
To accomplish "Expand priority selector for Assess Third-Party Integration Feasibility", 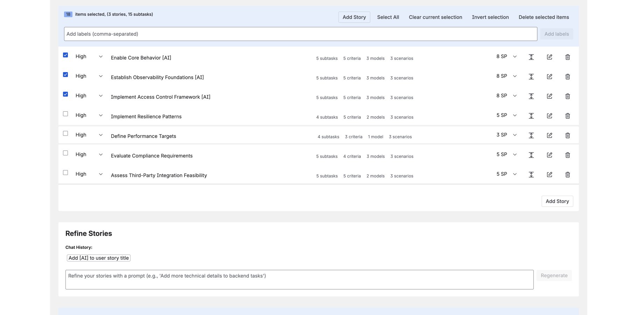I will pyautogui.click(x=101, y=174).
